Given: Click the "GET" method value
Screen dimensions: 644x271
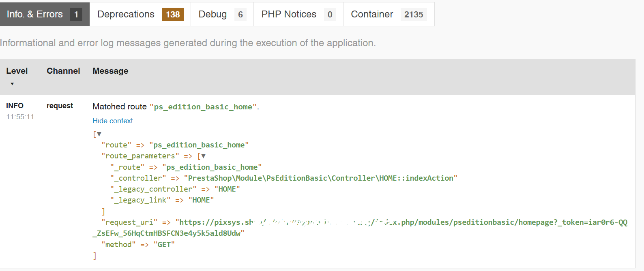Looking at the screenshot, I should [x=164, y=245].
